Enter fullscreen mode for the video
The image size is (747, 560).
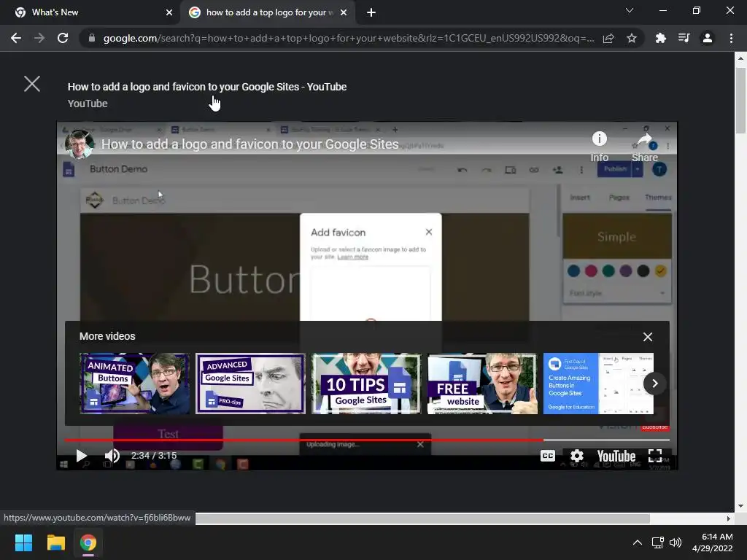[x=655, y=456]
